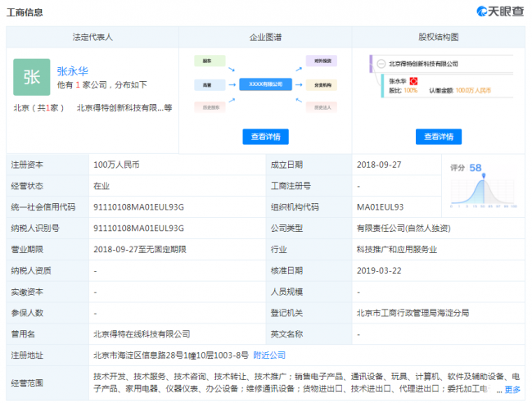Click the 纳税人识别号 label
Image resolution: width=532 pixels, height=403 pixels.
pyautogui.click(x=35, y=229)
